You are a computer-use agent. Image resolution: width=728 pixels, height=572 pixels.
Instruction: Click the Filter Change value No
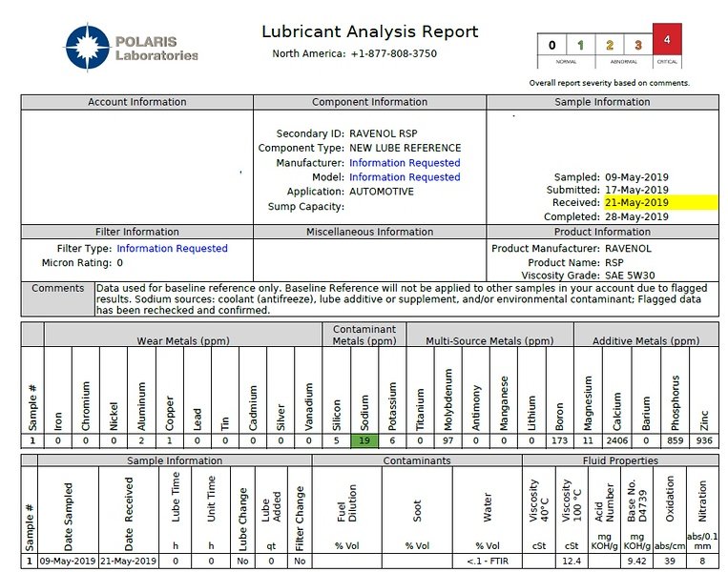pos(300,561)
